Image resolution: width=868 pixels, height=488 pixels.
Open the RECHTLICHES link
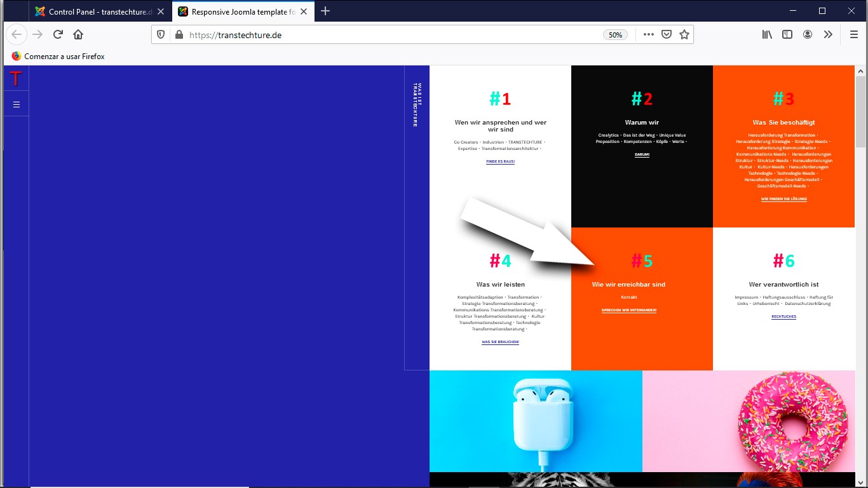[x=783, y=317]
